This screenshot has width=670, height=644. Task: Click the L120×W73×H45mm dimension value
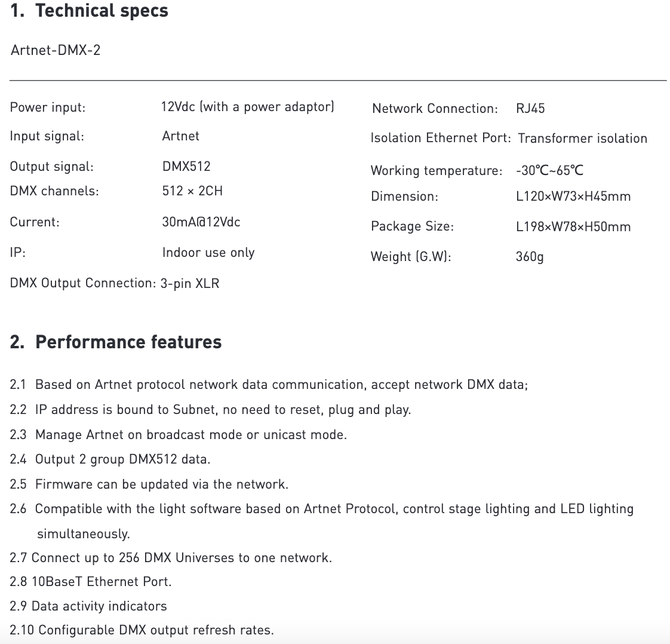point(573,197)
